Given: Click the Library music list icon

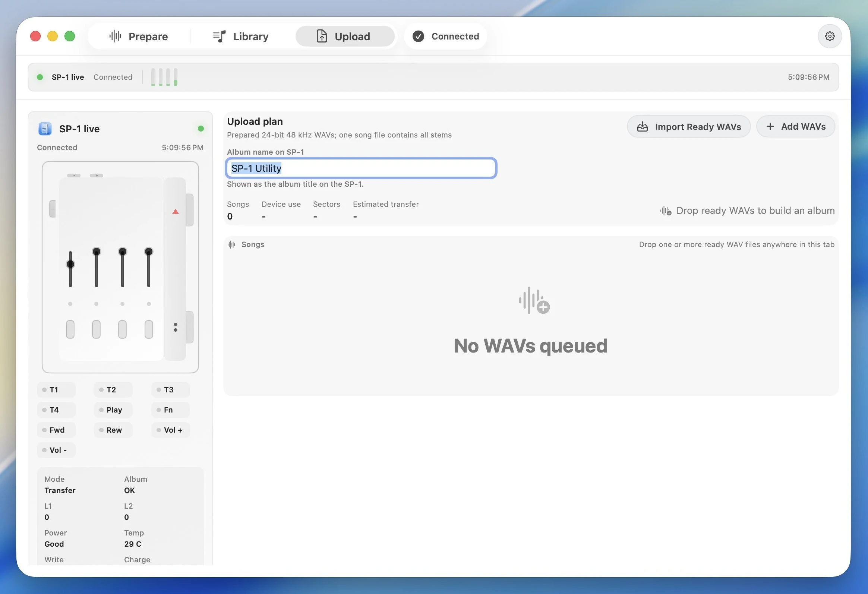Looking at the screenshot, I should click(x=219, y=36).
